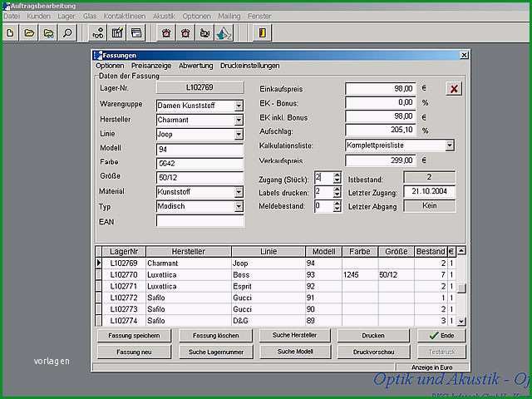Open the Kunden menu
The width and height of the screenshot is (532, 399).
pos(38,16)
